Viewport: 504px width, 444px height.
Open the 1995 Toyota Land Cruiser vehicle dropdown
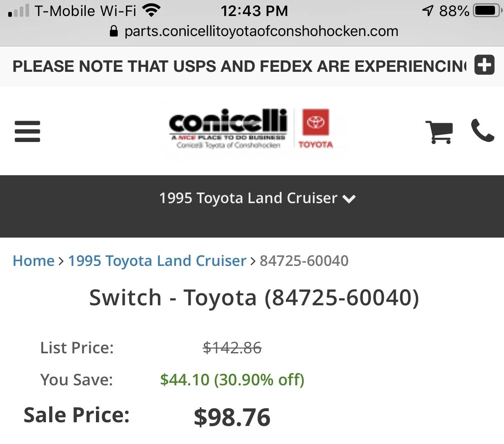(x=257, y=198)
